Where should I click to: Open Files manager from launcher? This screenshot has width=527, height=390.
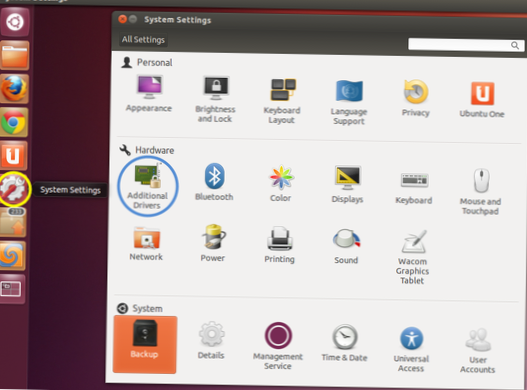(x=14, y=55)
